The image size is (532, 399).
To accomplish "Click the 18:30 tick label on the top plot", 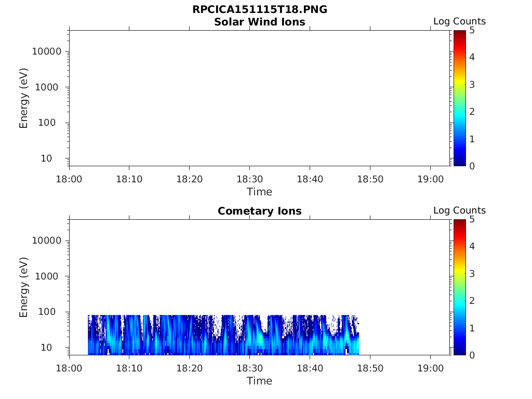I will [250, 179].
